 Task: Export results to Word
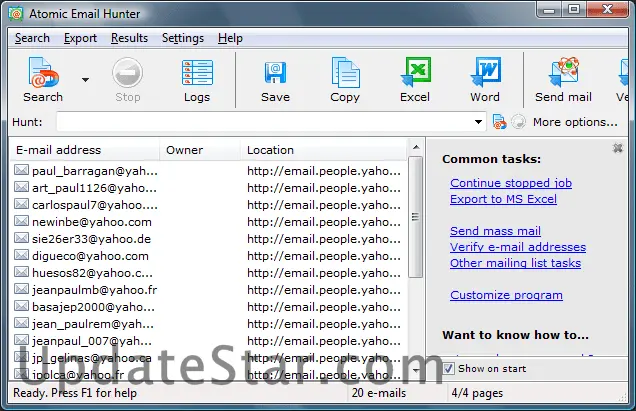tap(485, 79)
